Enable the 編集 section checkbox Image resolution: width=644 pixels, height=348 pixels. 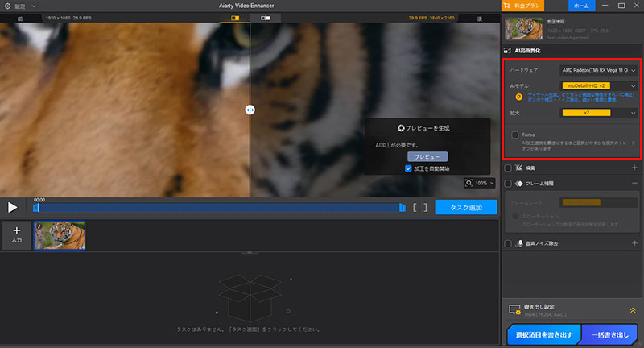click(508, 168)
